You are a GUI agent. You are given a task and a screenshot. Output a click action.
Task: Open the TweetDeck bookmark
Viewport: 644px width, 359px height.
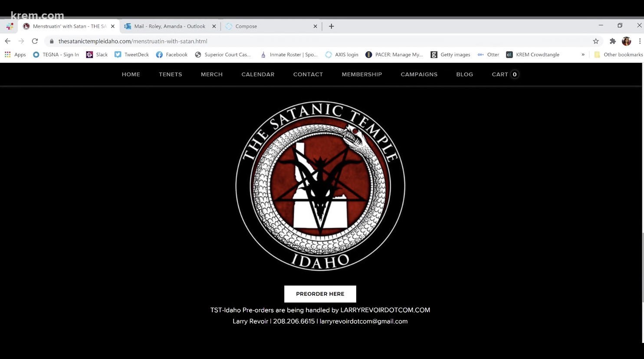[x=131, y=55]
